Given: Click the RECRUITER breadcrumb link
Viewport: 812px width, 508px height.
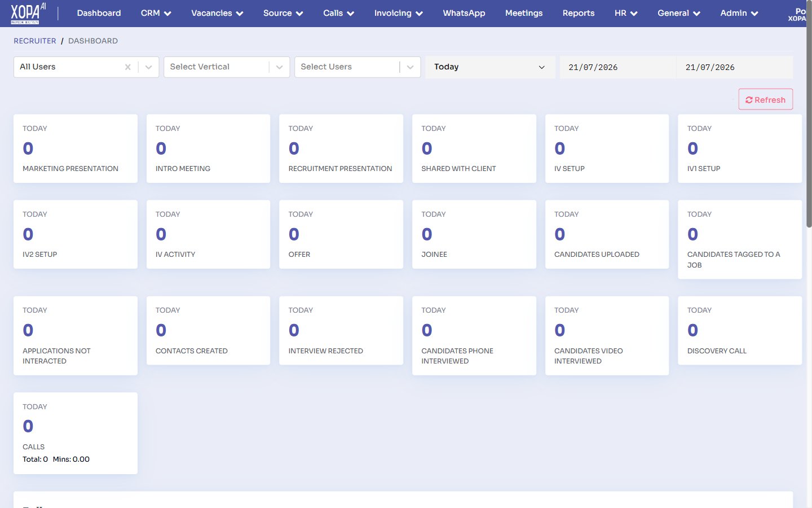Looking at the screenshot, I should pos(35,41).
